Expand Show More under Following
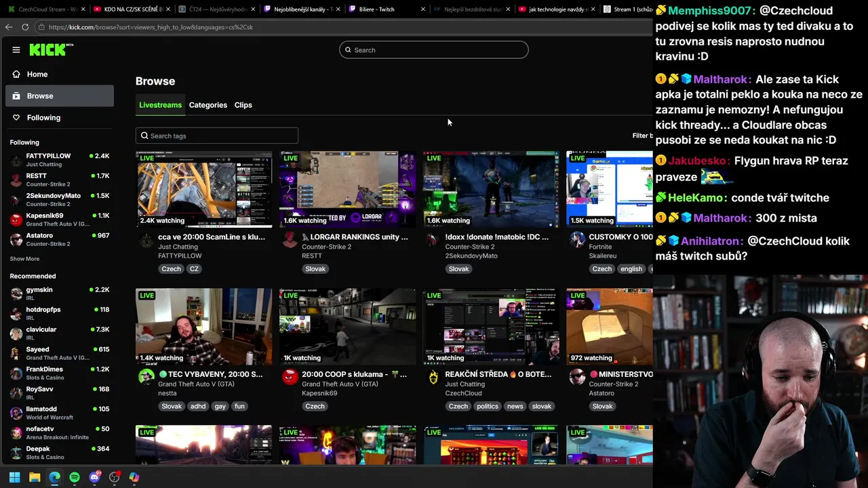The width and height of the screenshot is (868, 488). [x=24, y=259]
